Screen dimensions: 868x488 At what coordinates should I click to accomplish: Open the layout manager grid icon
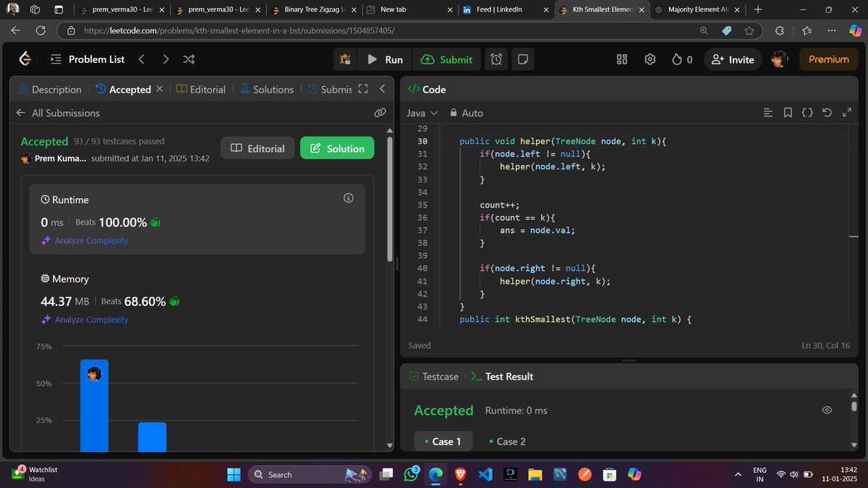pos(622,59)
